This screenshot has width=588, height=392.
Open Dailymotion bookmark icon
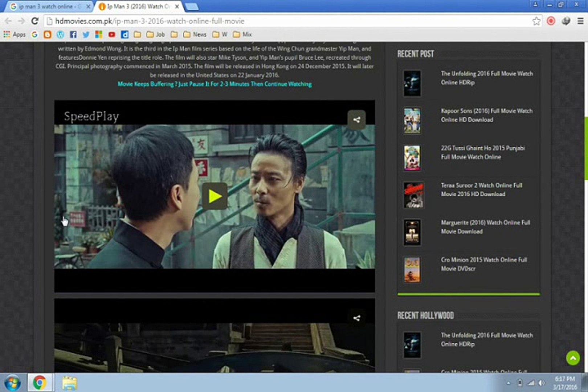click(124, 34)
